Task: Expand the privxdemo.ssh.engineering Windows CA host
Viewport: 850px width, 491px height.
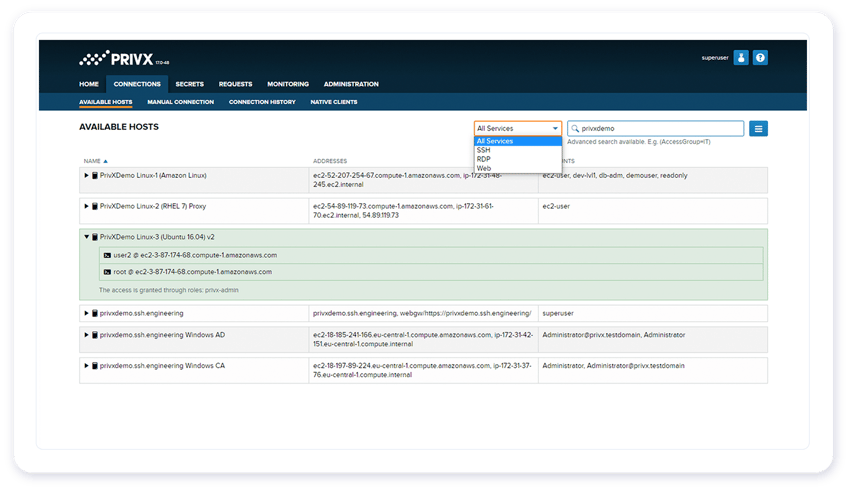Action: [x=86, y=366]
